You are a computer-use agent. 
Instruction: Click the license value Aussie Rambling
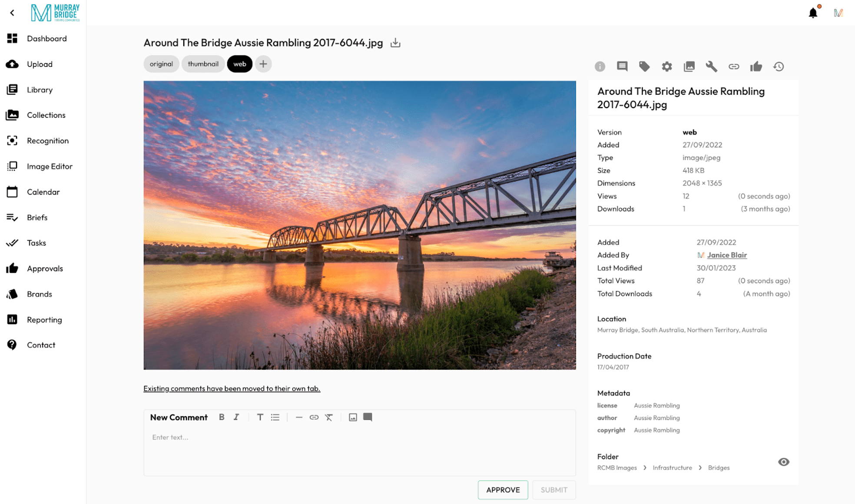[x=656, y=405]
